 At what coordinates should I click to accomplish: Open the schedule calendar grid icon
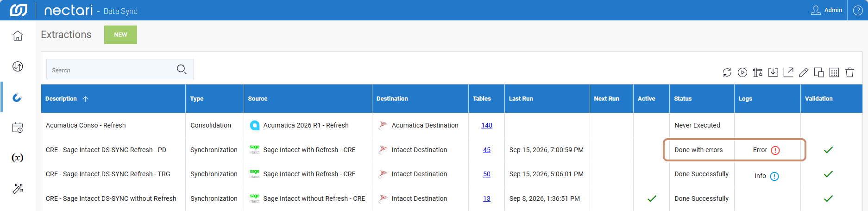[834, 72]
